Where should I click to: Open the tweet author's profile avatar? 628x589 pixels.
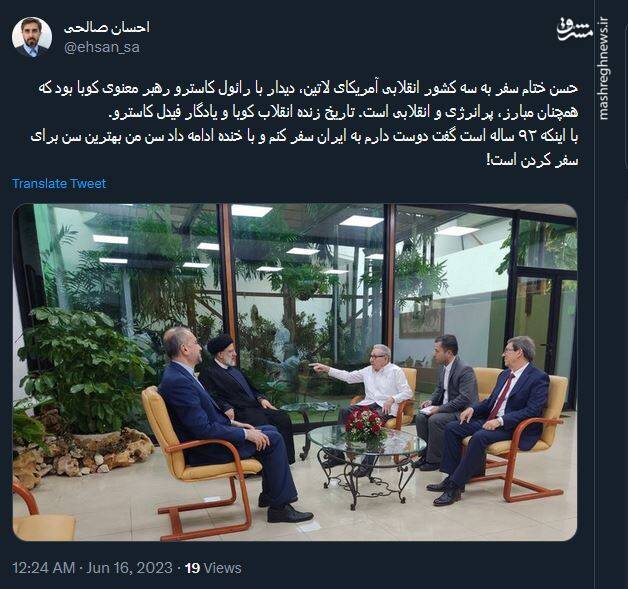(x=32, y=37)
